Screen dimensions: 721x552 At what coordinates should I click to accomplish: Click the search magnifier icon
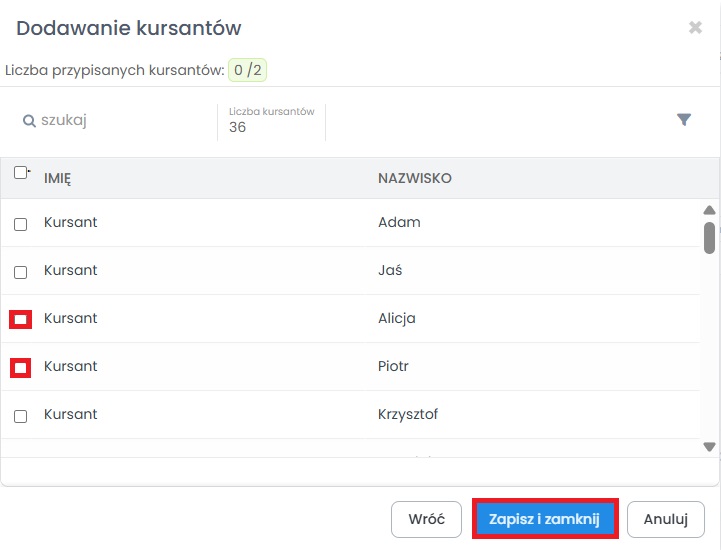coord(29,121)
